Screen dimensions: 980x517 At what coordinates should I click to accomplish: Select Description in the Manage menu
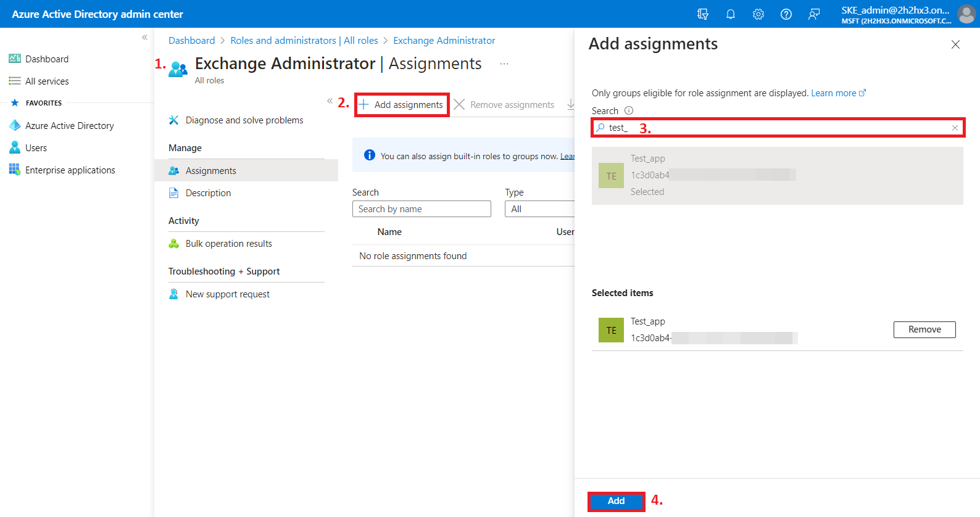[208, 193]
